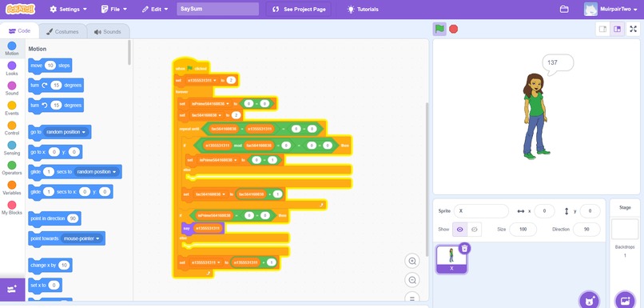Select the Sensing block category

[12, 148]
